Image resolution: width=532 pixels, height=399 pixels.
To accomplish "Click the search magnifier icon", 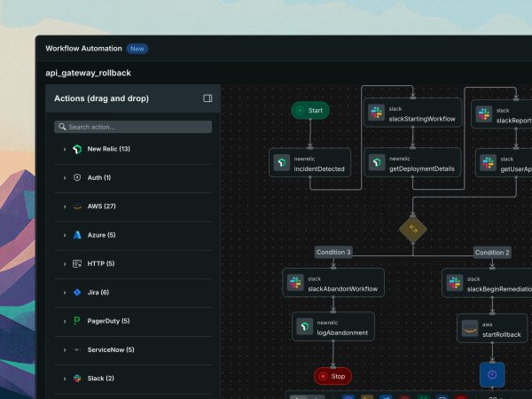I will [x=62, y=127].
